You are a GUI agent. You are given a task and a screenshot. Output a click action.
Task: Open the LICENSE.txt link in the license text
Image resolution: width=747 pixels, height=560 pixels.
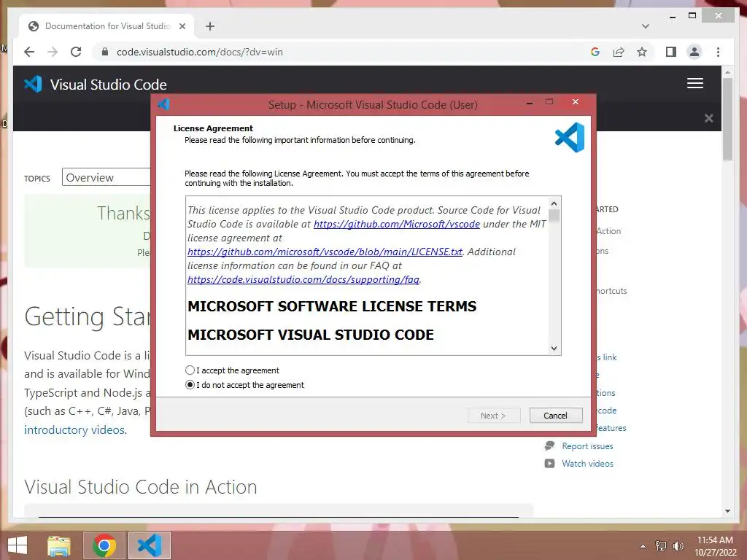coord(325,252)
